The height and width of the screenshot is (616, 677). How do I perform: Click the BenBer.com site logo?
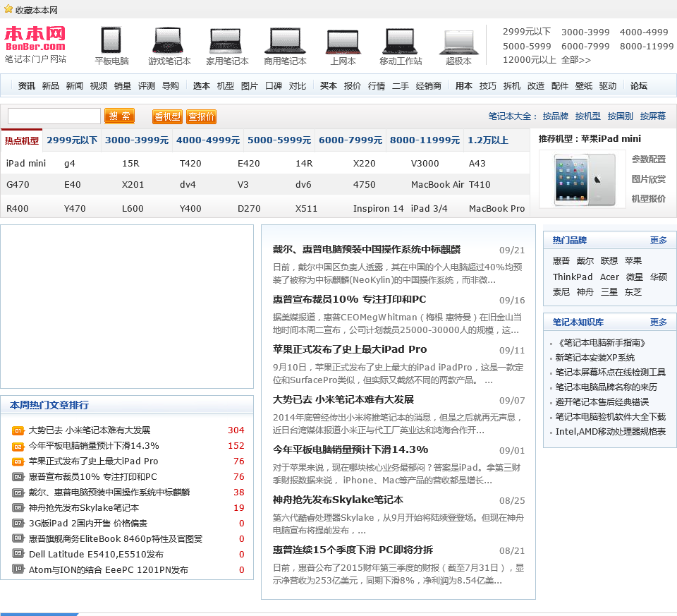(x=35, y=39)
